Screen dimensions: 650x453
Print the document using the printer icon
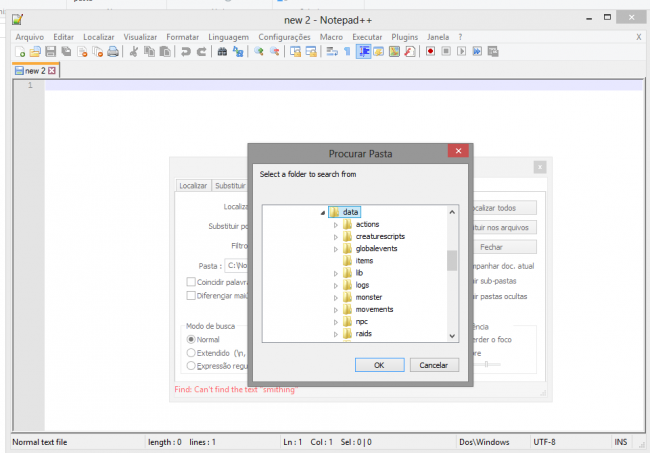pyautogui.click(x=113, y=51)
